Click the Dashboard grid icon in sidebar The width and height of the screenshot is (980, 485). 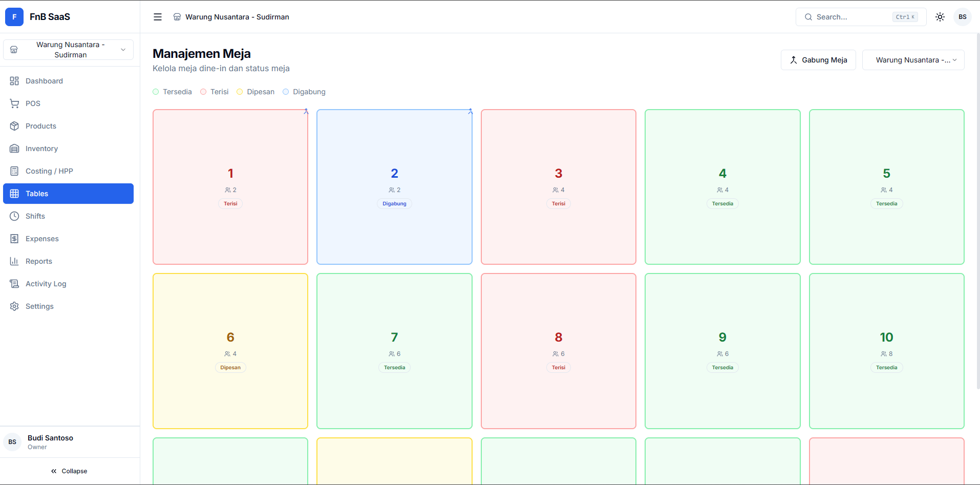[14, 81]
